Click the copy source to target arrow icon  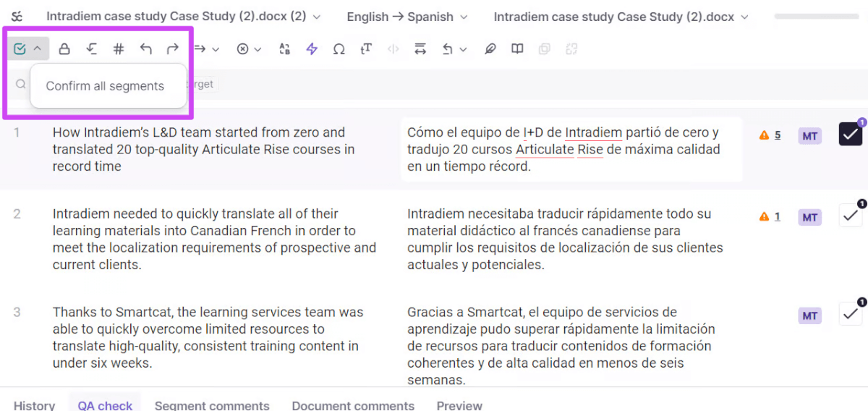pos(201,49)
